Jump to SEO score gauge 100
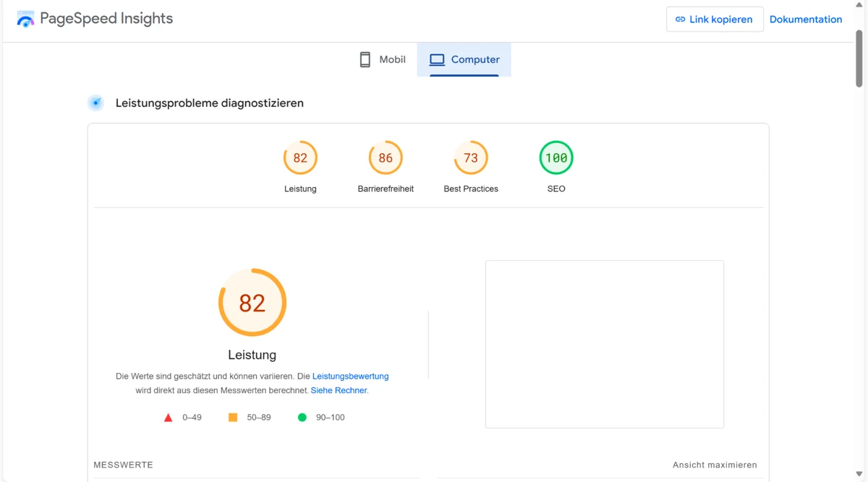Image resolution: width=868 pixels, height=482 pixels. (x=556, y=158)
